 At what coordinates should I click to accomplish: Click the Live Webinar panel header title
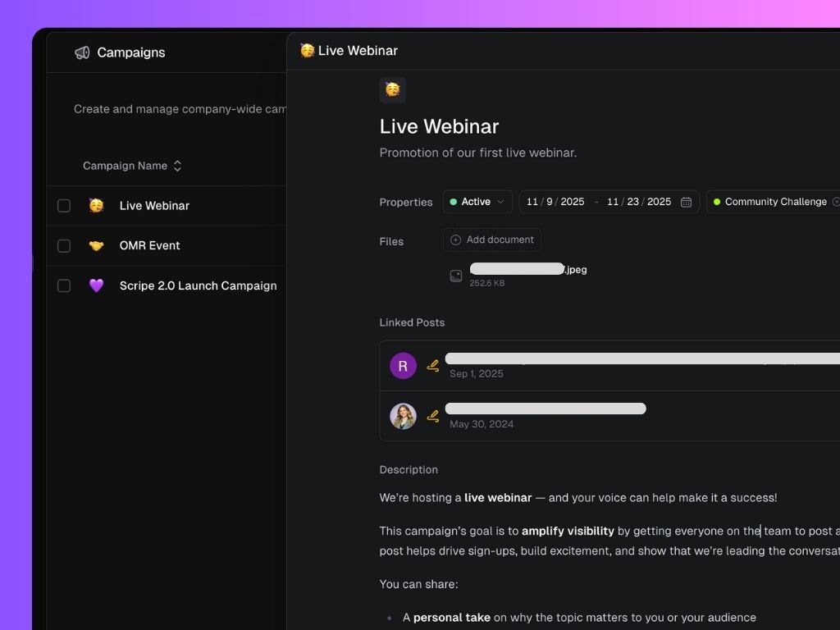(358, 51)
